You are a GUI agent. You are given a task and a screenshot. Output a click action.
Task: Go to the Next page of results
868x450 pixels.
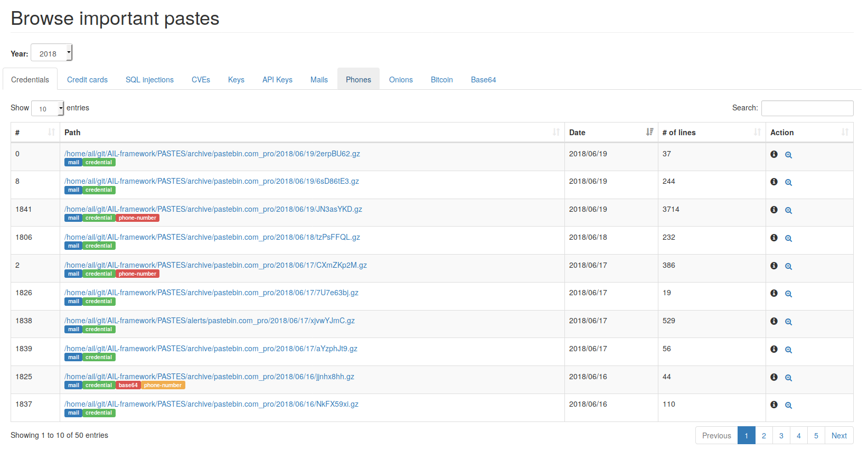pos(838,436)
